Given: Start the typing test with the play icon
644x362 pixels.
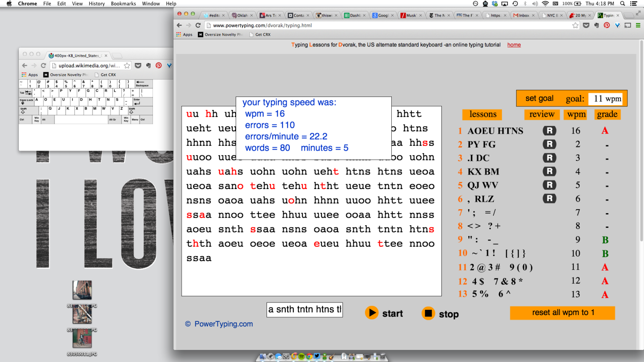Looking at the screenshot, I should [x=372, y=313].
